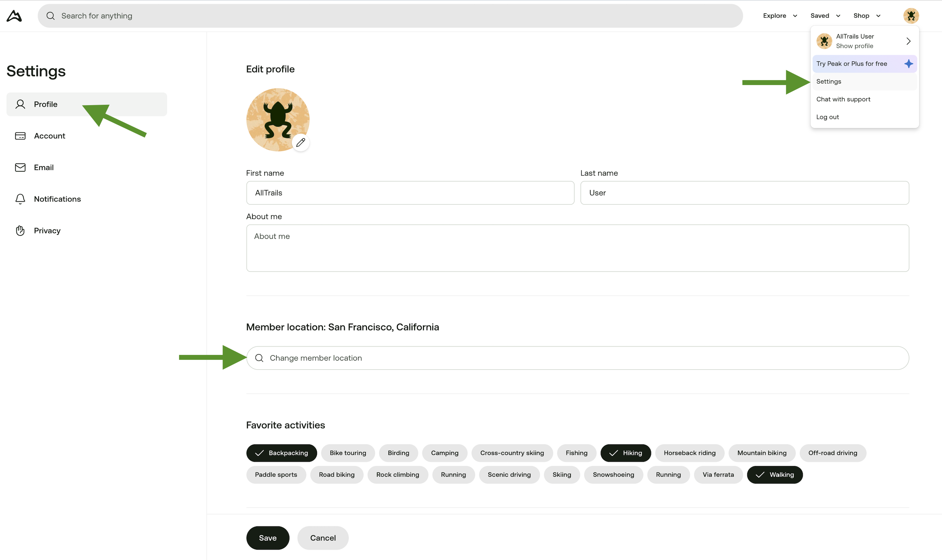
Task: Select Settings in the user menu
Action: pyautogui.click(x=865, y=82)
